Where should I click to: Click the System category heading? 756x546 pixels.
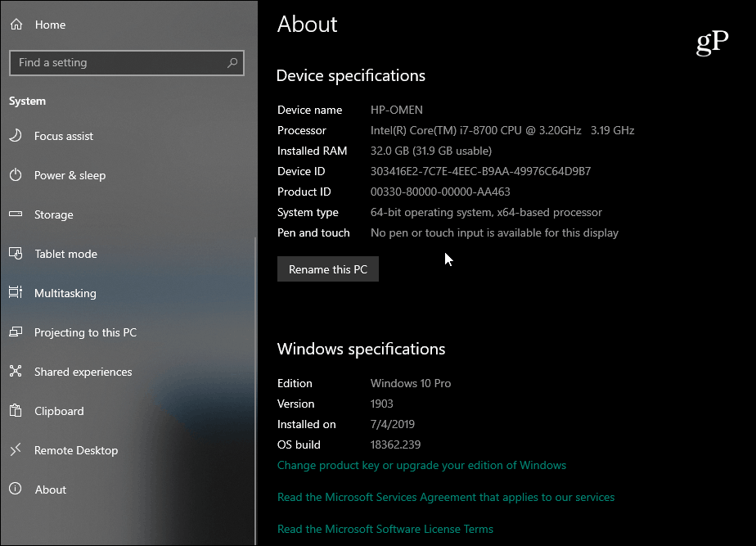pyautogui.click(x=28, y=102)
